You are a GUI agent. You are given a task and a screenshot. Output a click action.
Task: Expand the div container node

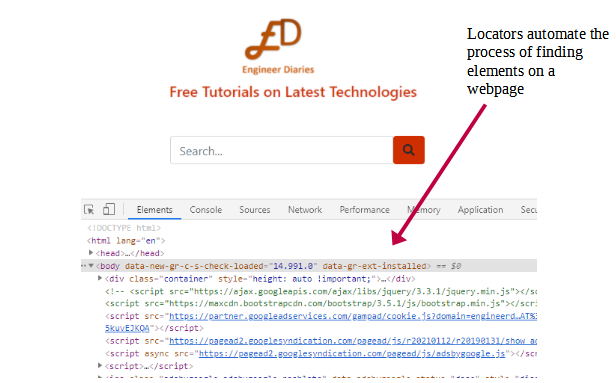[100, 278]
